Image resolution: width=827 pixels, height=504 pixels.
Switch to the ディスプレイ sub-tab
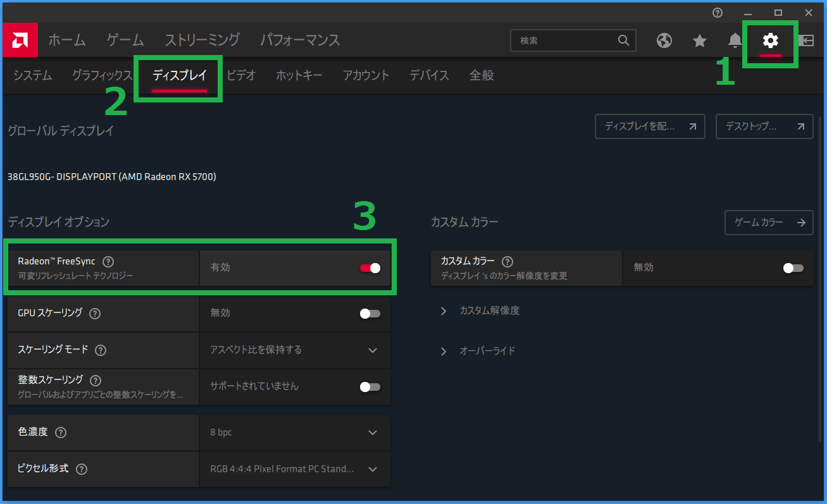pos(180,75)
